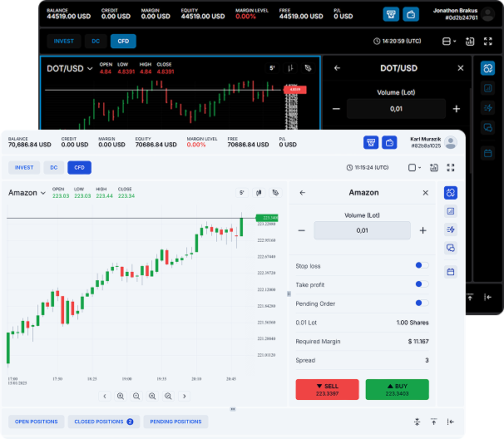Change chart type on Amazon chart
Viewport: 504px width, 439px height.
tap(259, 193)
